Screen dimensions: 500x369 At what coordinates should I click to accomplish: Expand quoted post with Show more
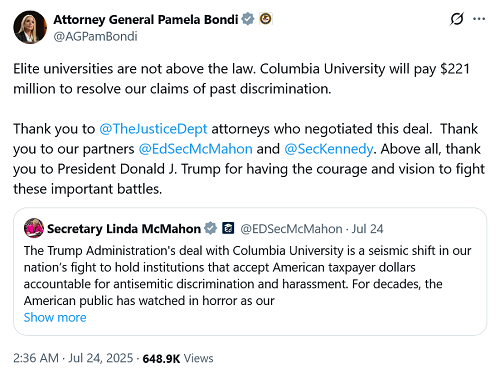click(55, 317)
